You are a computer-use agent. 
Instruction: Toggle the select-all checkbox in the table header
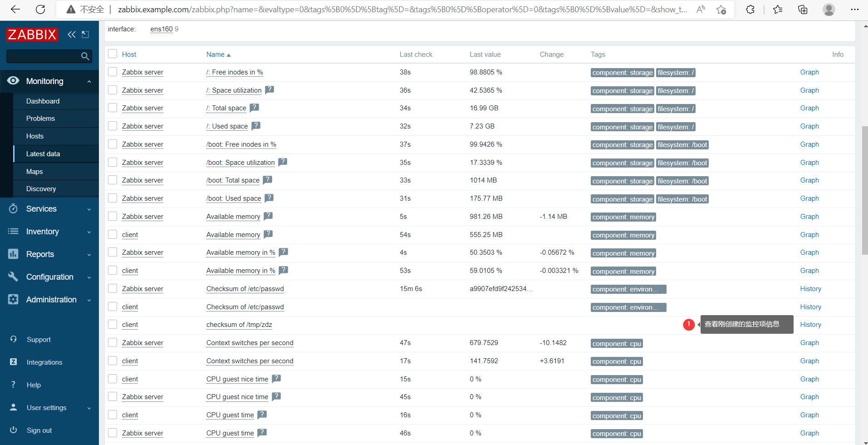coord(113,54)
